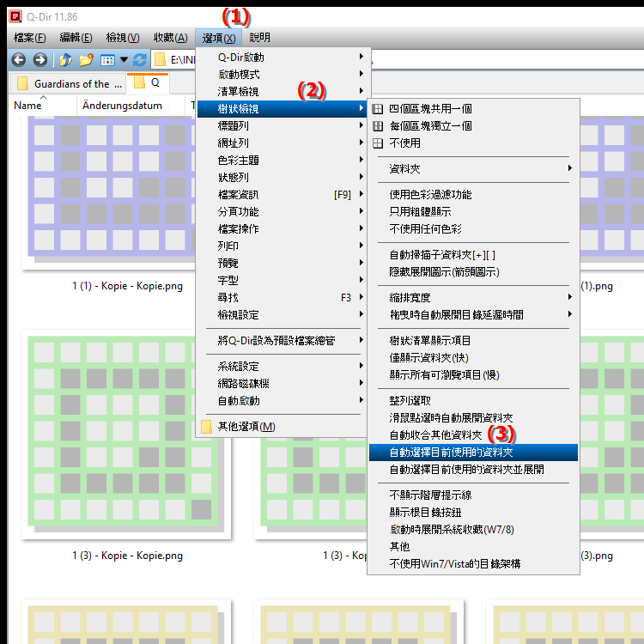
Task: Click the new folder star icon
Action: point(86,60)
